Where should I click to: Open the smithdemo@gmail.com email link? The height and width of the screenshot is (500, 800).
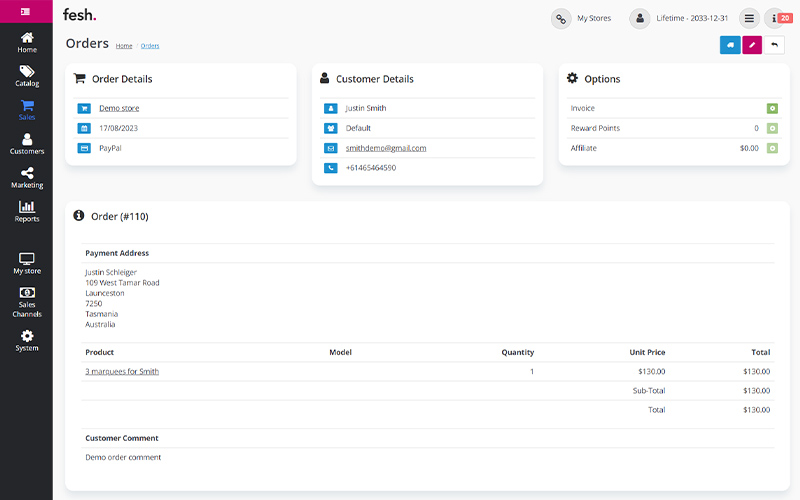coord(386,148)
